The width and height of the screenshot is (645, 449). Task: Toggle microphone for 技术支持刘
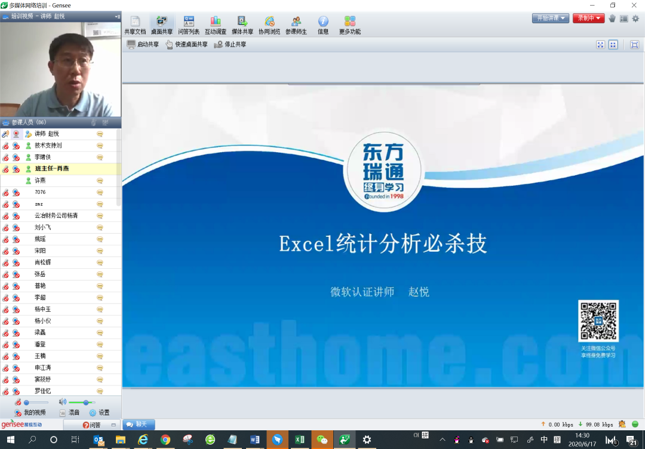(5, 146)
